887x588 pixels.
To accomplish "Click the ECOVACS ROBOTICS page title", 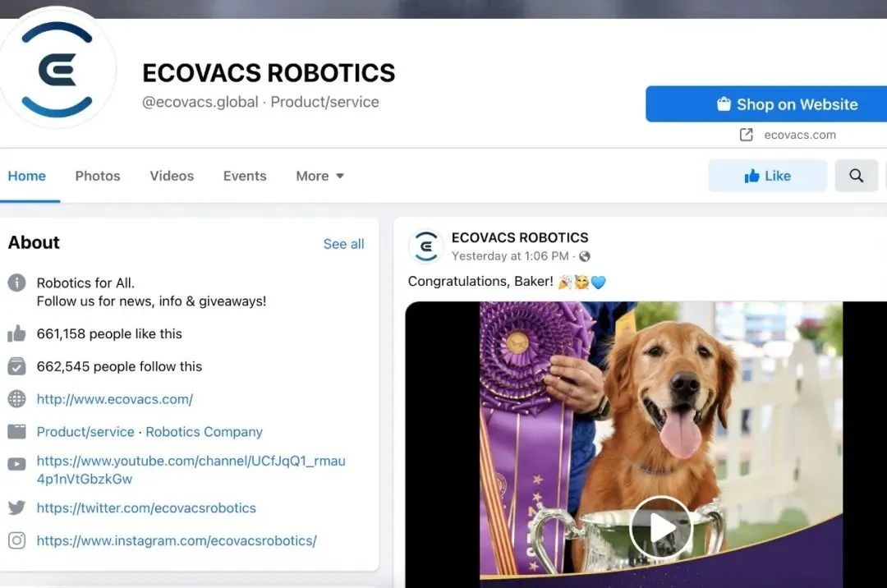I will click(269, 73).
